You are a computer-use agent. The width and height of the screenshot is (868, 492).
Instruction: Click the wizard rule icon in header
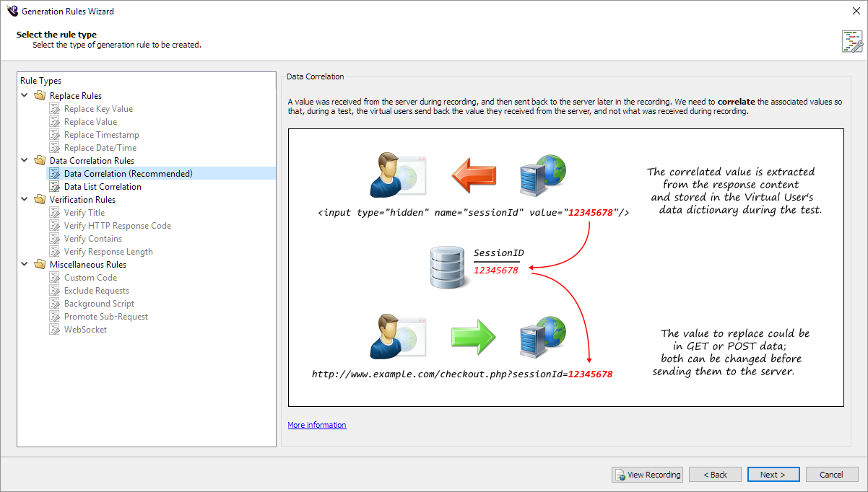[851, 42]
